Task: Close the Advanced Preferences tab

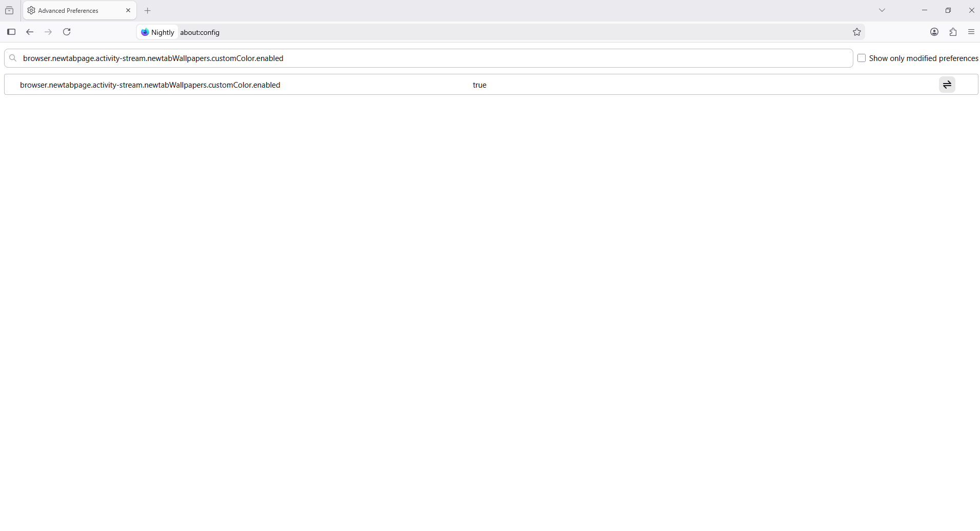Action: point(128,10)
